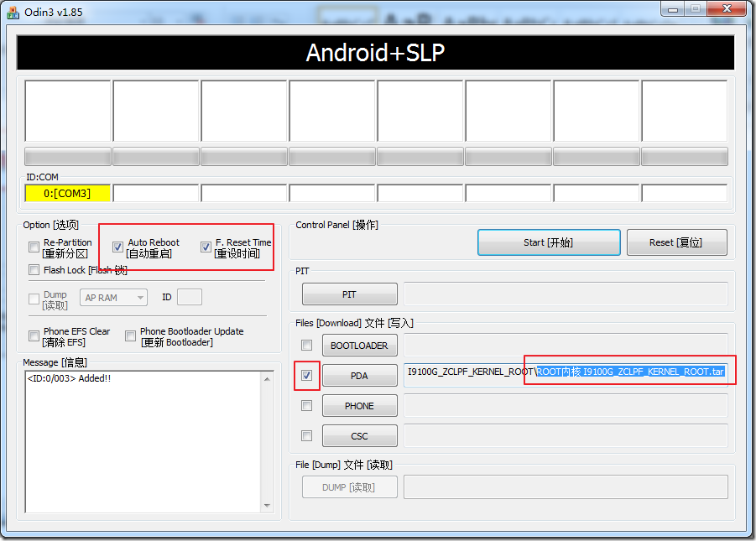The width and height of the screenshot is (756, 541).
Task: Tick the CSC file checkbox
Action: click(306, 436)
